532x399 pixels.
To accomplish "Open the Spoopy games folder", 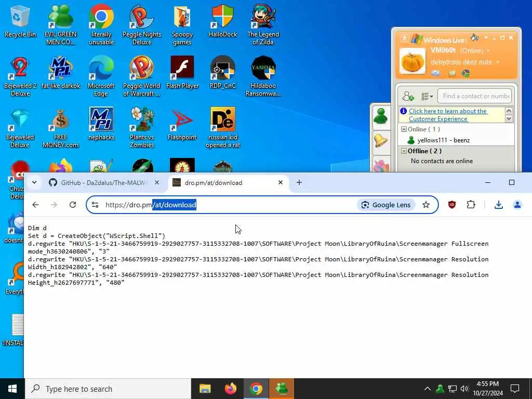I will tap(182, 25).
